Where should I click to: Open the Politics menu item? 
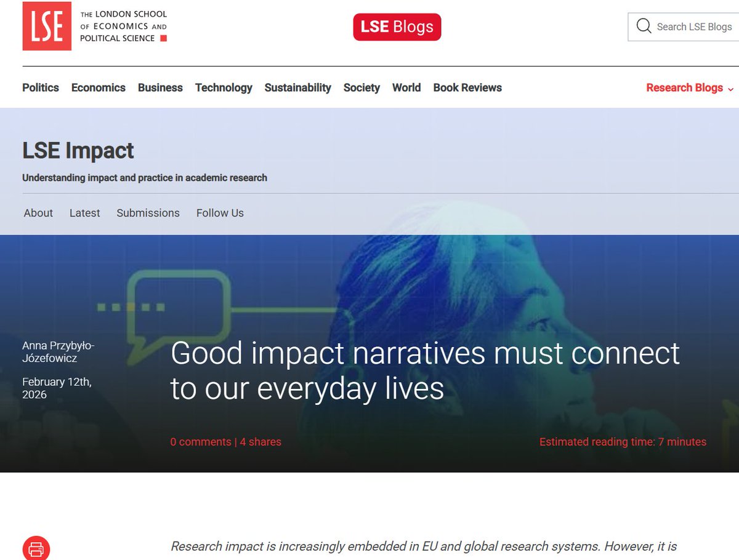coord(41,87)
